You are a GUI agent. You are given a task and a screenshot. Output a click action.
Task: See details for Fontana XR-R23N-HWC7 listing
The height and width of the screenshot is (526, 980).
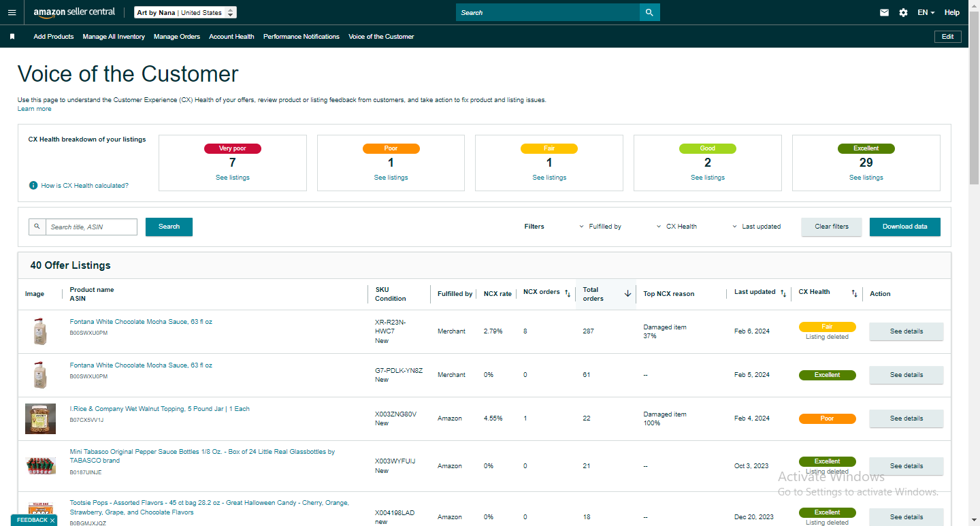click(x=906, y=331)
